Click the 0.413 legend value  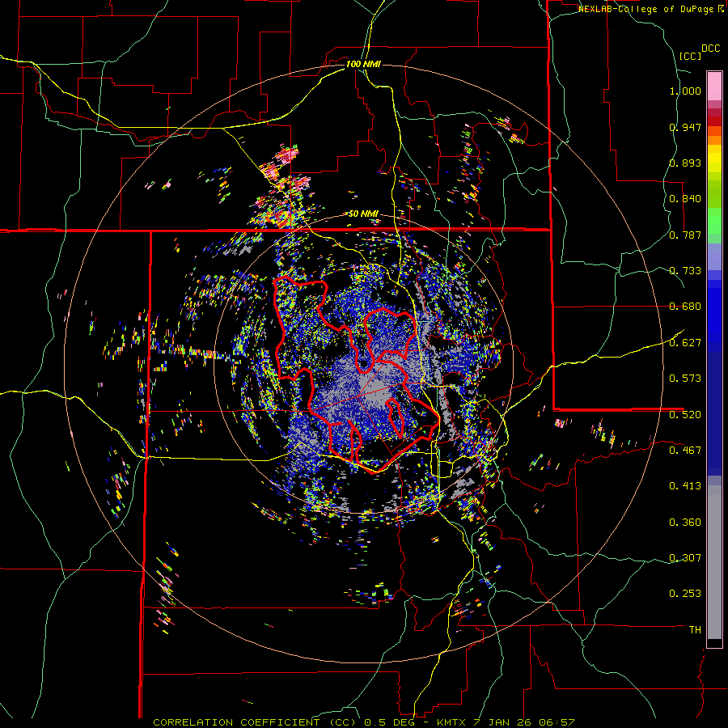point(685,486)
